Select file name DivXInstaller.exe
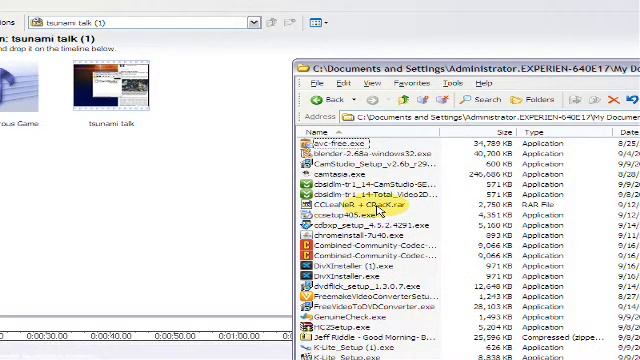This screenshot has width=640, height=360. [347, 276]
